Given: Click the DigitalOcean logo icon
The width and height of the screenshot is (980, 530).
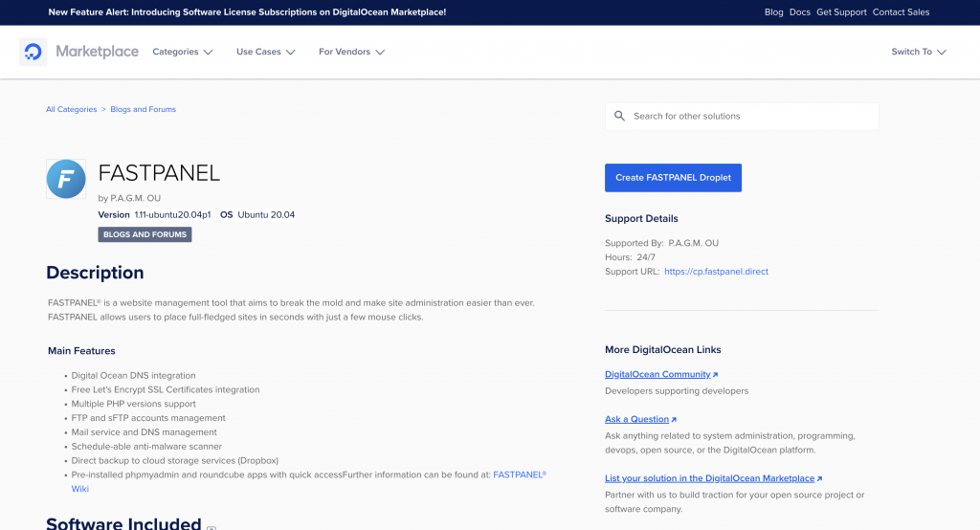Looking at the screenshot, I should point(33,52).
